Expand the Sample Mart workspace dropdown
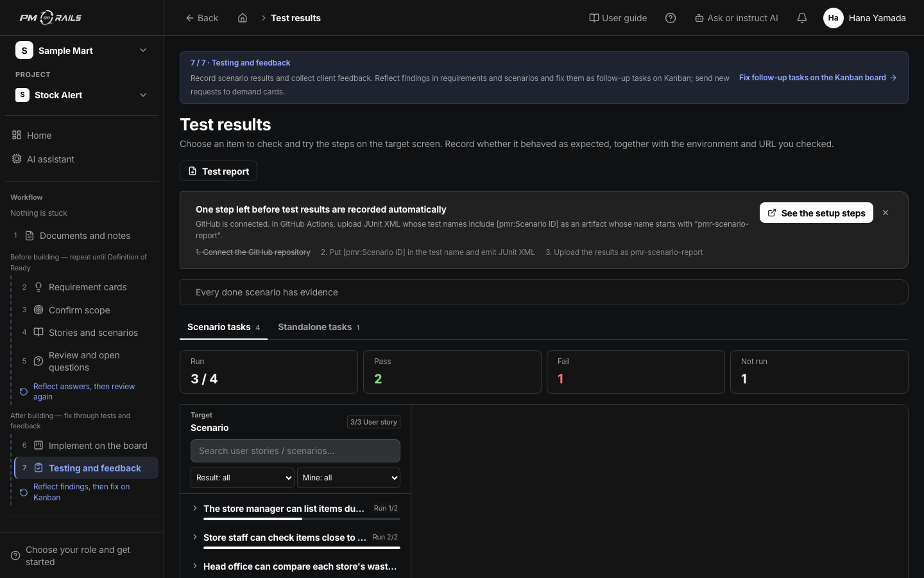 (143, 50)
